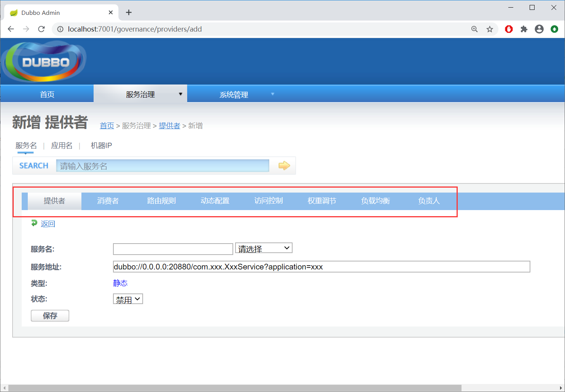This screenshot has height=392, width=565.
Task: Select the Dubbo Admin browser tab
Action: (x=61, y=13)
